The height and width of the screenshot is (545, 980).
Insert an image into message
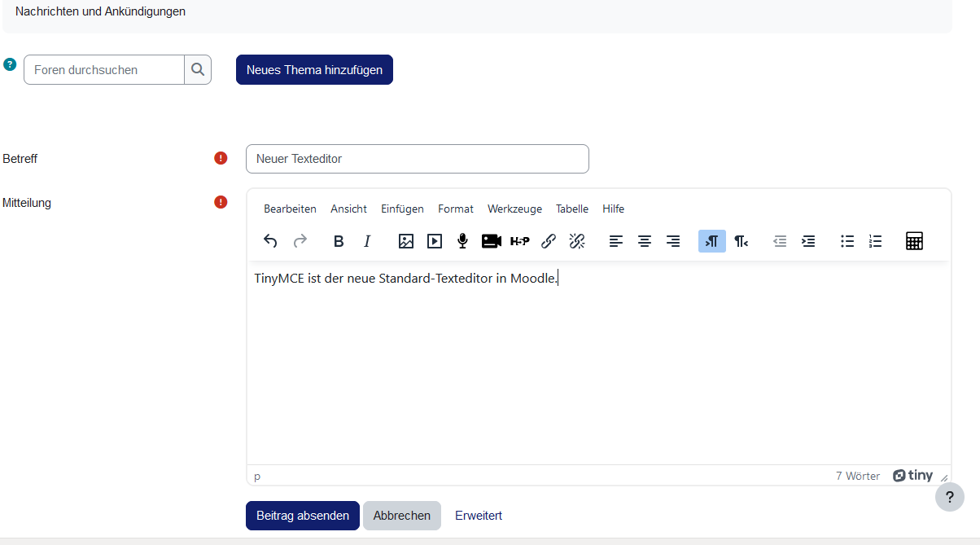point(406,241)
